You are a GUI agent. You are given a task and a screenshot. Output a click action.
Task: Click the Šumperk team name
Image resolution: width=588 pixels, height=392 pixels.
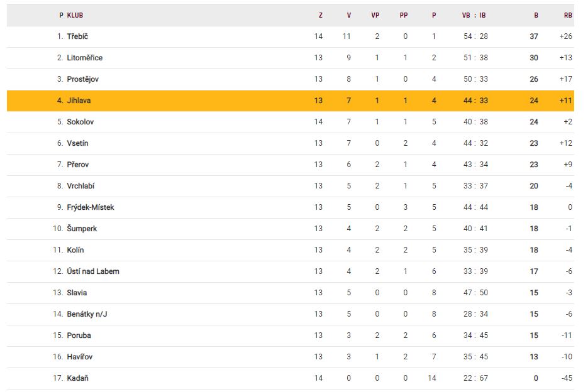(82, 229)
